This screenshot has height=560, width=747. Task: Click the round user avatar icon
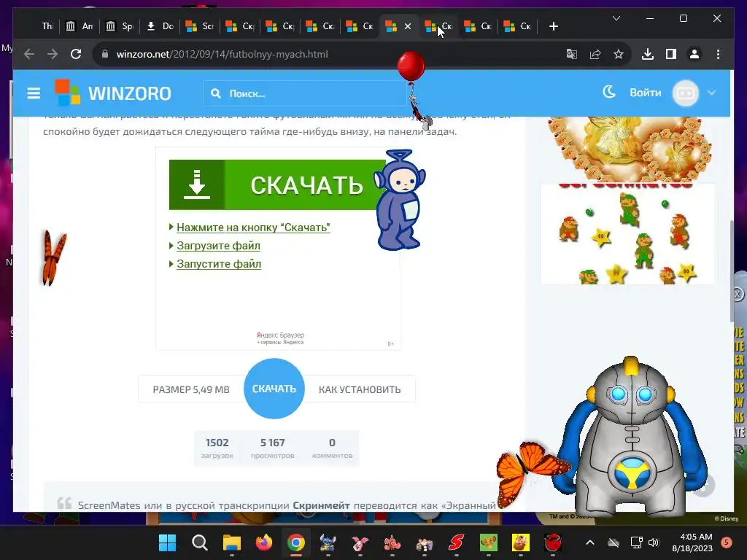[685, 93]
